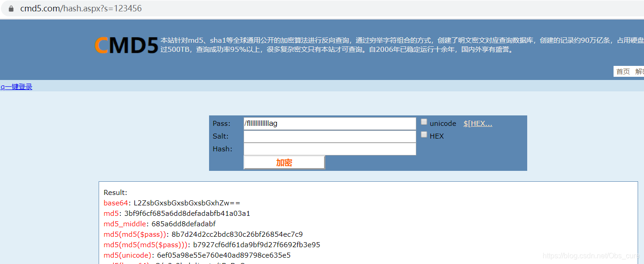Open the 首页 navigation item
This screenshot has height=264, width=644.
click(x=623, y=71)
